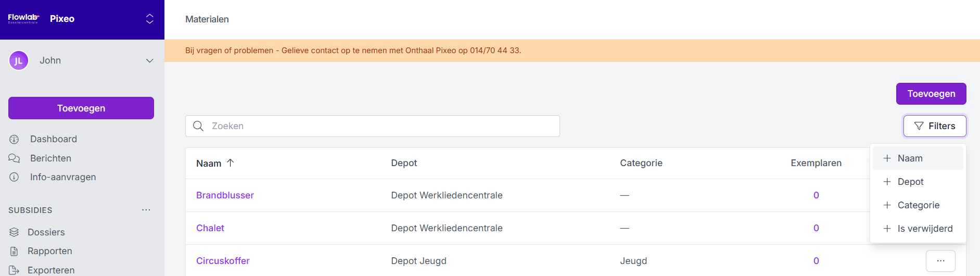980x276 pixels.
Task: Click the Flowlab logo in header
Action: click(23, 19)
